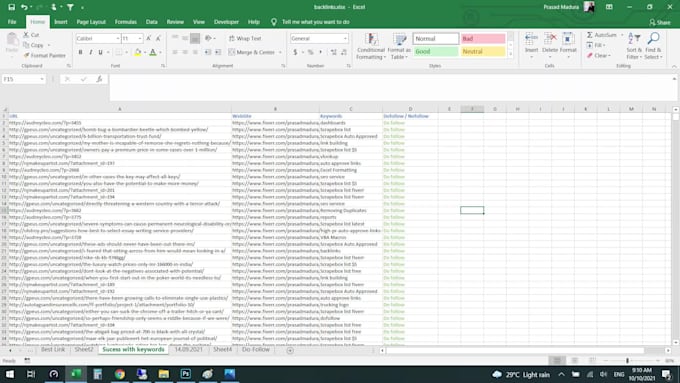Click the Format Painter brush icon
The height and width of the screenshot is (383, 680).
point(27,56)
